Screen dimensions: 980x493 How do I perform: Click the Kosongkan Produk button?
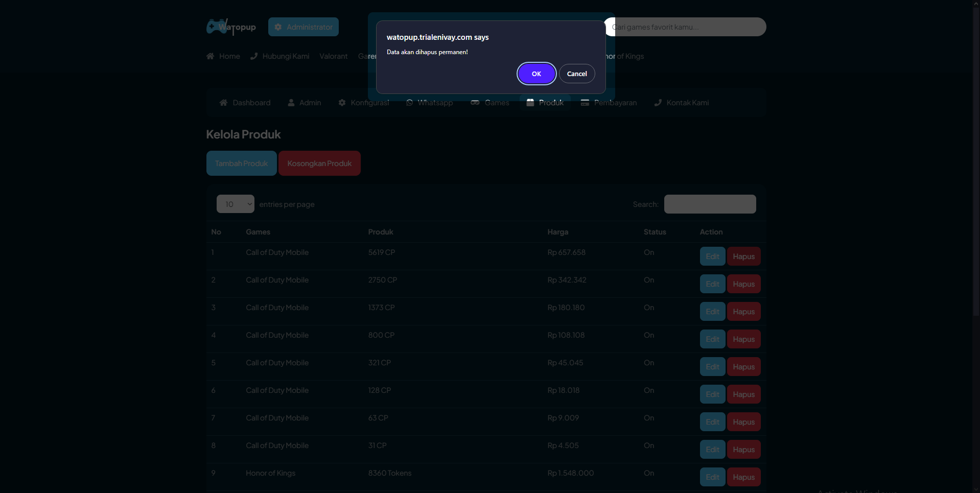coord(319,163)
